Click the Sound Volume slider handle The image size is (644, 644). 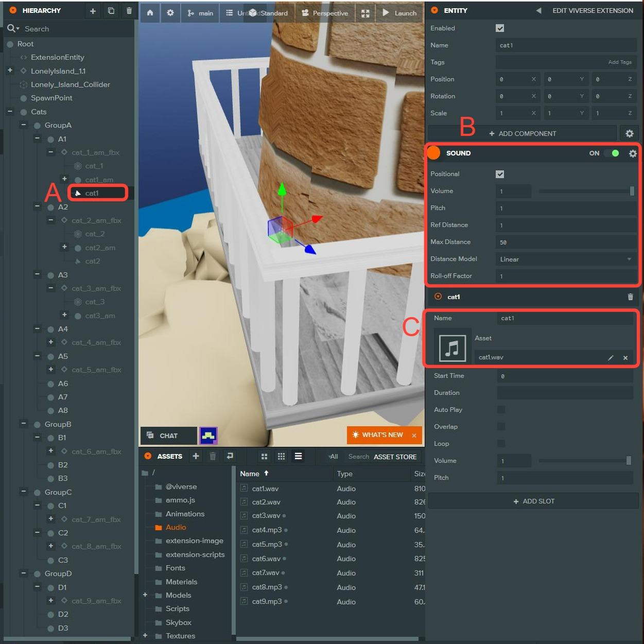(x=632, y=191)
